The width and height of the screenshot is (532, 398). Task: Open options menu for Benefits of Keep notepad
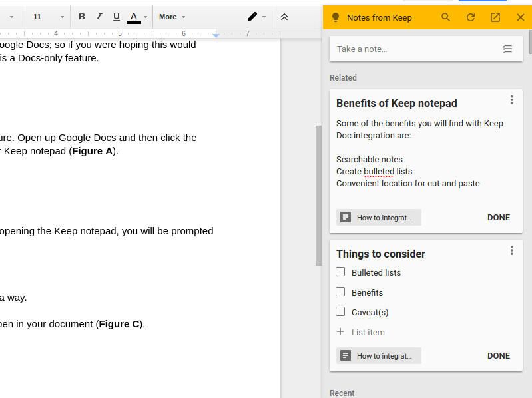point(511,100)
